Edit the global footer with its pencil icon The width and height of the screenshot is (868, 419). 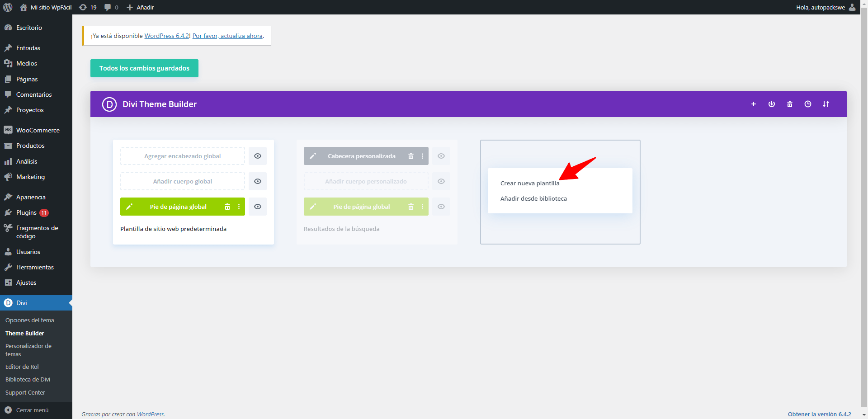129,207
